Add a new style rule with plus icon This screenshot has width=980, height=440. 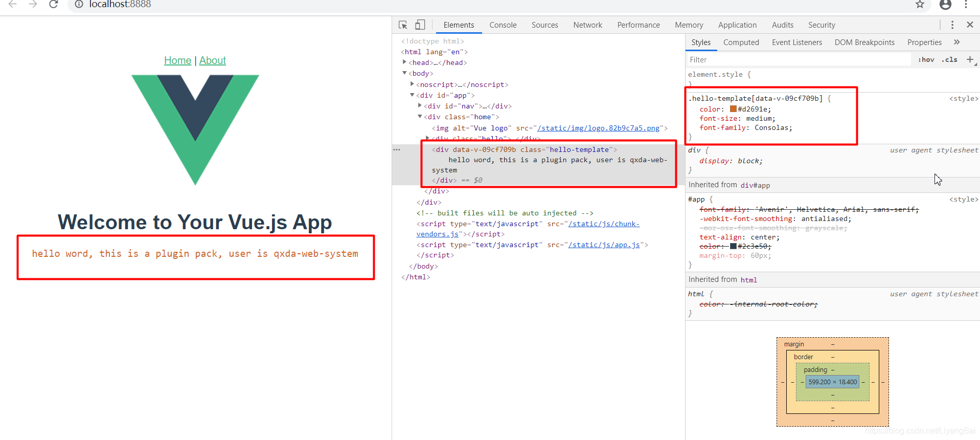970,60
